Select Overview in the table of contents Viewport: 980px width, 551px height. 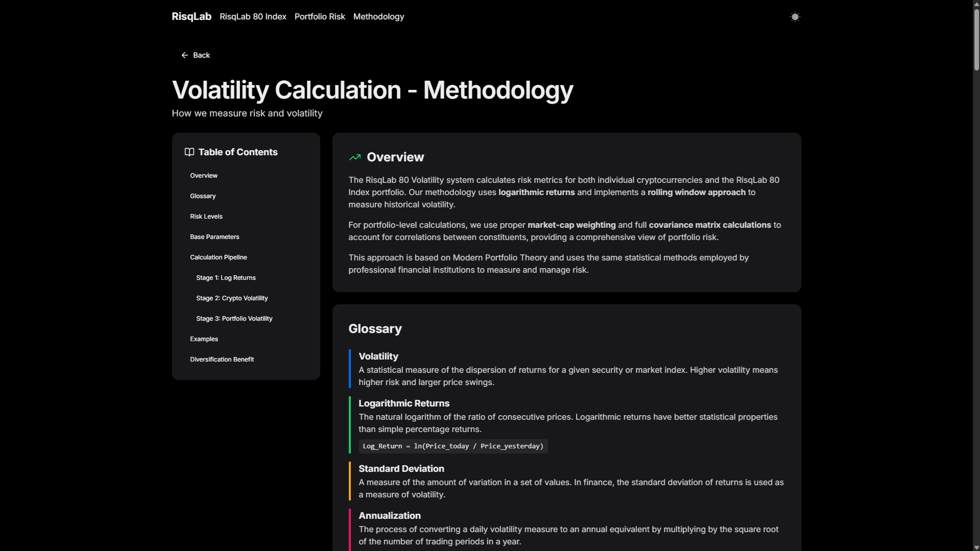click(x=203, y=175)
